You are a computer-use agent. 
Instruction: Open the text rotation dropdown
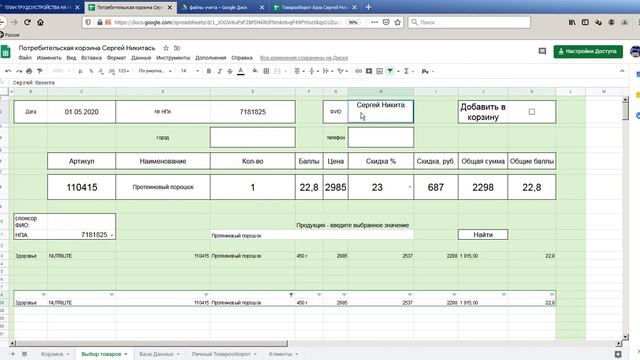342,71
